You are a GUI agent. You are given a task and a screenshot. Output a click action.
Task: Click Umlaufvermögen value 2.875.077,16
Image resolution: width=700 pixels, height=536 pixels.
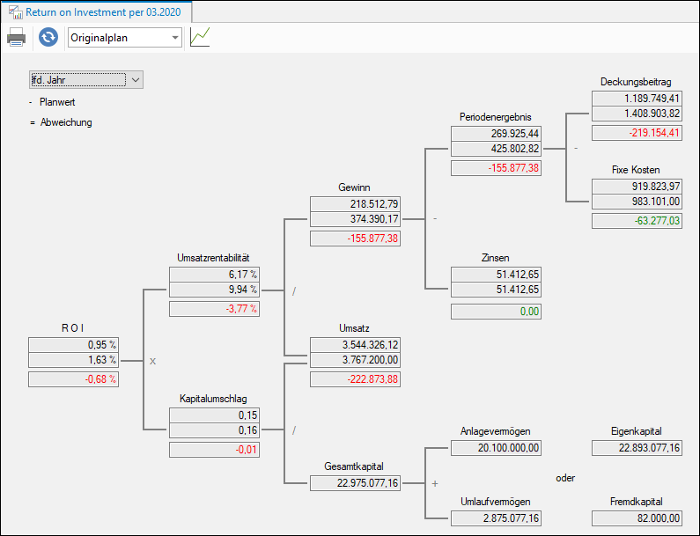496,518
